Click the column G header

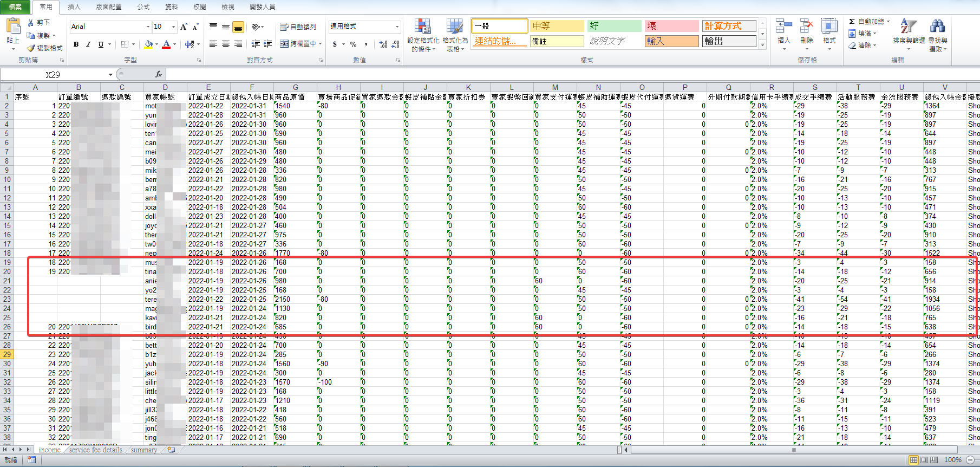295,87
